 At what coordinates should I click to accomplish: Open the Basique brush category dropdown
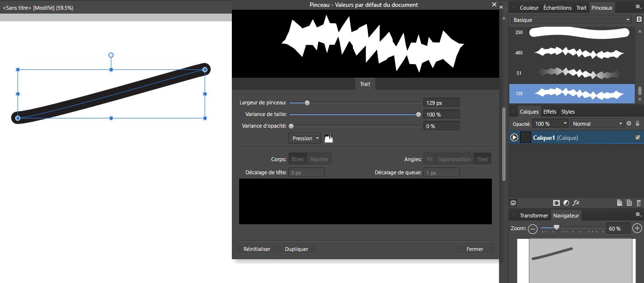[572, 20]
